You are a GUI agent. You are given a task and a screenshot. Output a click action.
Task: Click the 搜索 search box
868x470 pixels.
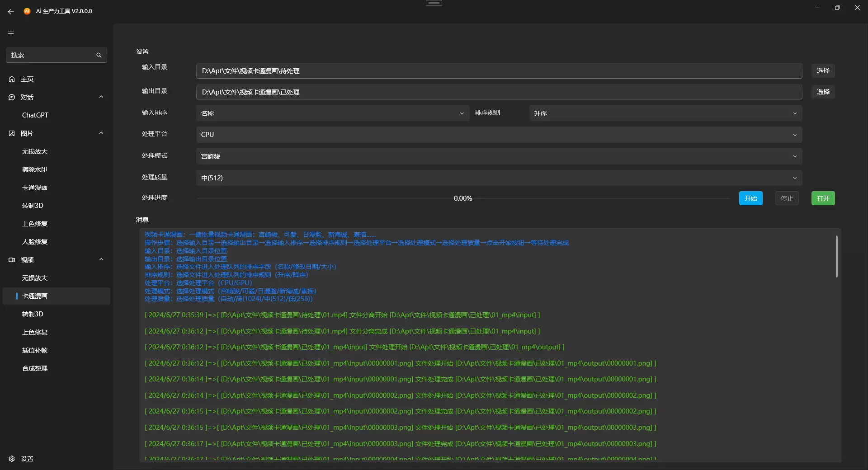[x=56, y=55]
